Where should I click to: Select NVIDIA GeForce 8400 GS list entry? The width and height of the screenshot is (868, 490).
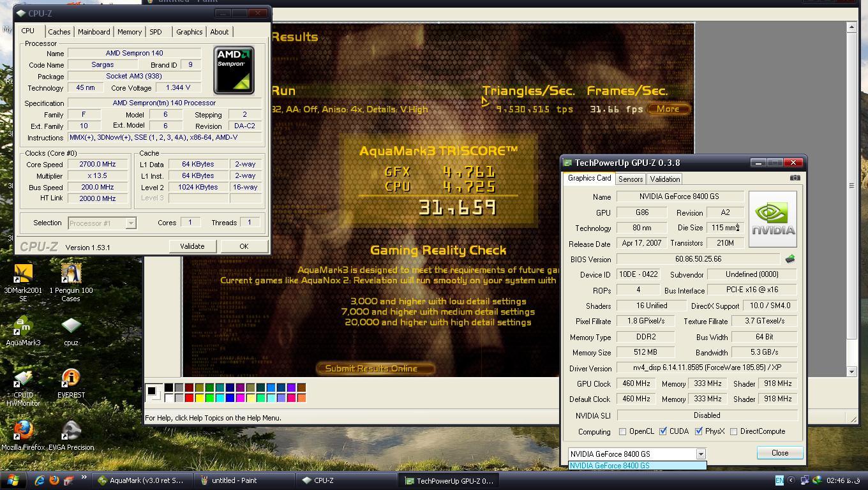pyautogui.click(x=637, y=465)
